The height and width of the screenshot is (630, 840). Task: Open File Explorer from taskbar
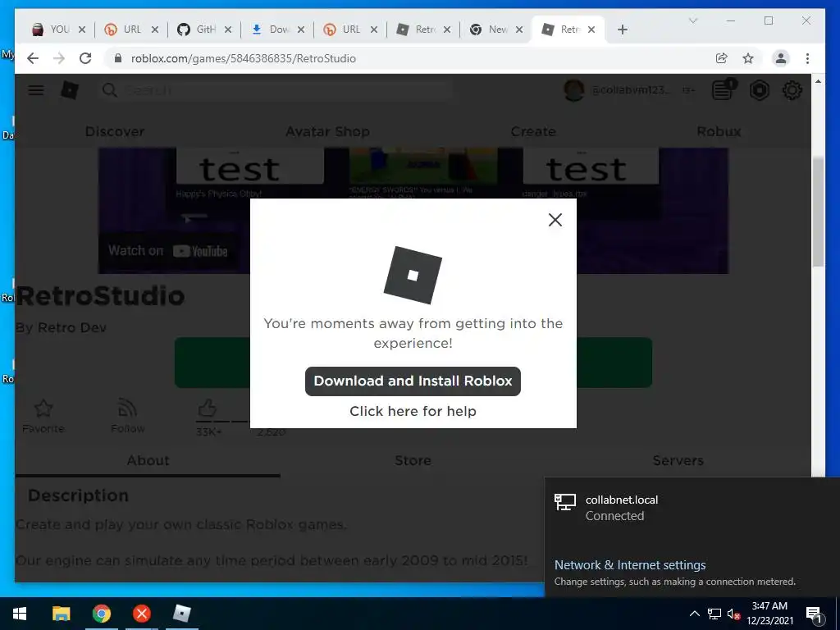(61, 614)
